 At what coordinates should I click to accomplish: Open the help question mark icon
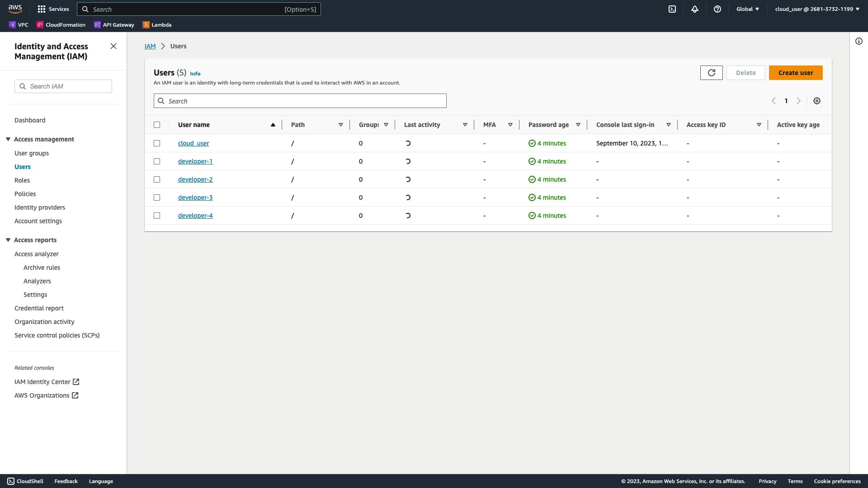click(717, 9)
